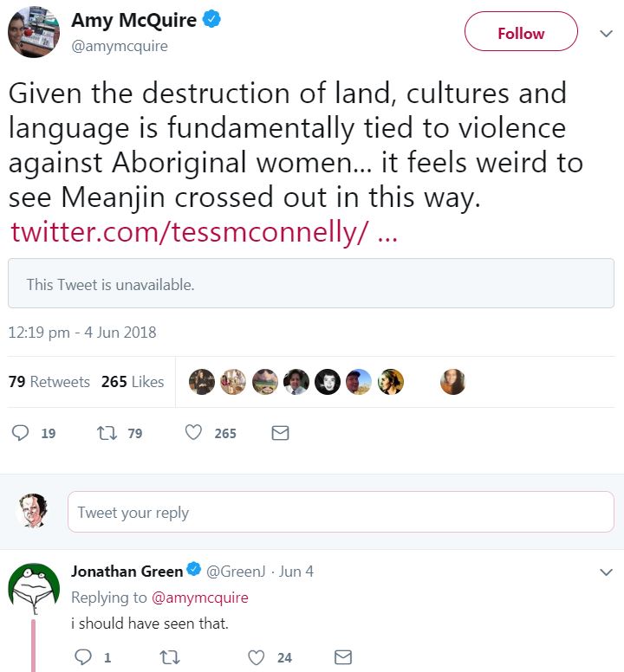The width and height of the screenshot is (624, 672).
Task: View the 79 Retweets list
Action: [49, 382]
